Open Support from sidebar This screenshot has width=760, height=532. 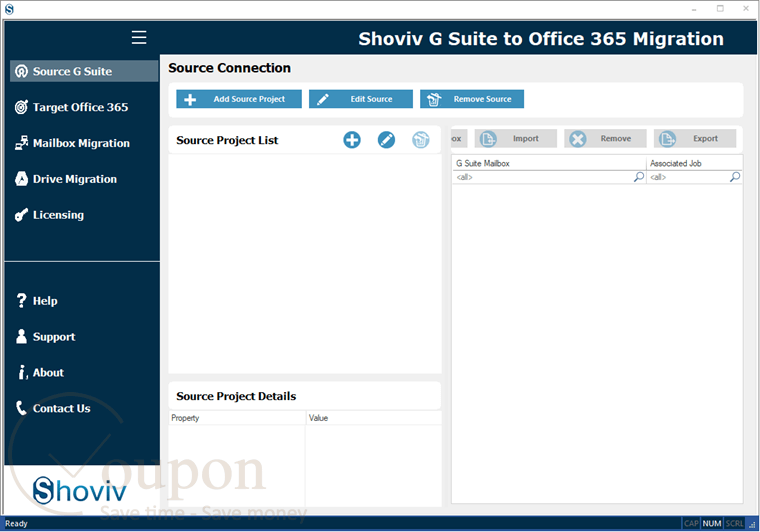pos(54,337)
